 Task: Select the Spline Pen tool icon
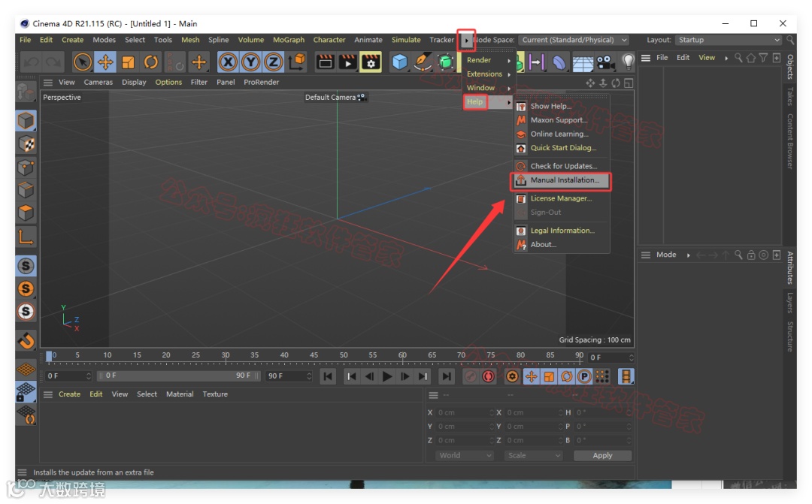pos(423,62)
